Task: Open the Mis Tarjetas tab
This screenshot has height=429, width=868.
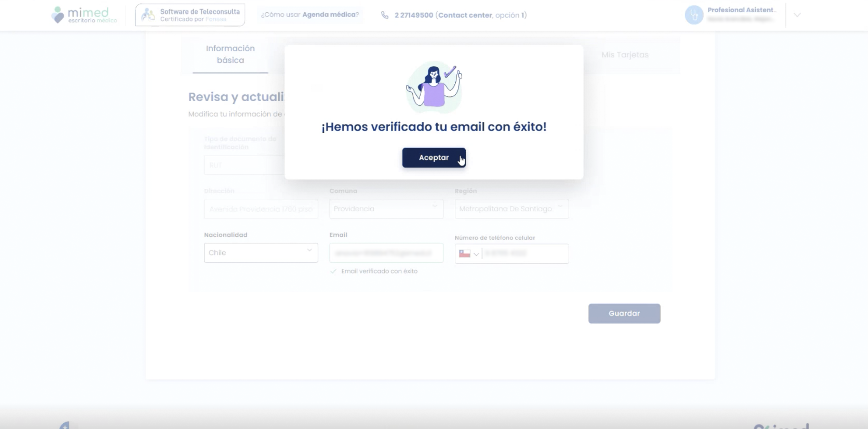Action: click(x=625, y=55)
